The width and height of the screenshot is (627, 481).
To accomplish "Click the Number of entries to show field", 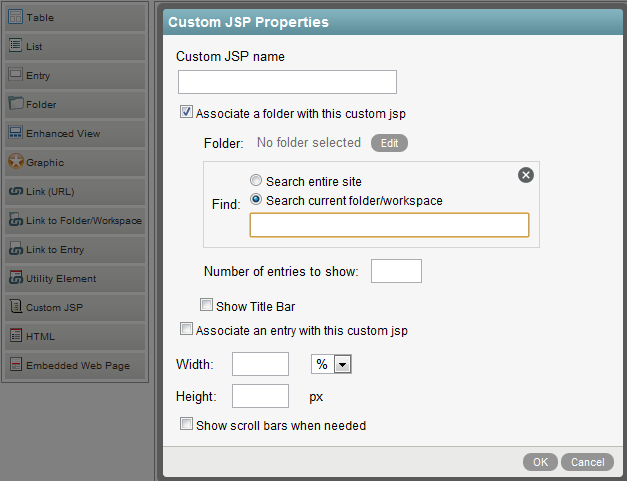I will click(x=396, y=271).
